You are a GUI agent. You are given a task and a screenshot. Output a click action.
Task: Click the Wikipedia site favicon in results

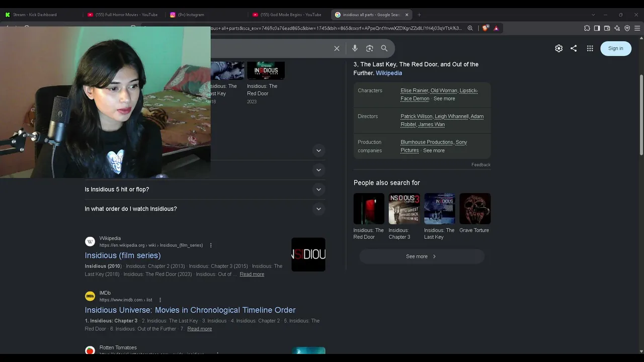pos(90,242)
